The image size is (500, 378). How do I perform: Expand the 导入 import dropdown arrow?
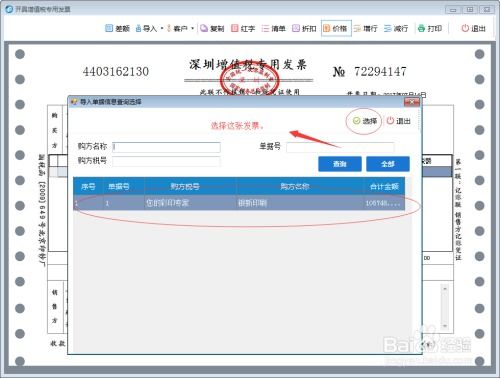click(x=162, y=29)
